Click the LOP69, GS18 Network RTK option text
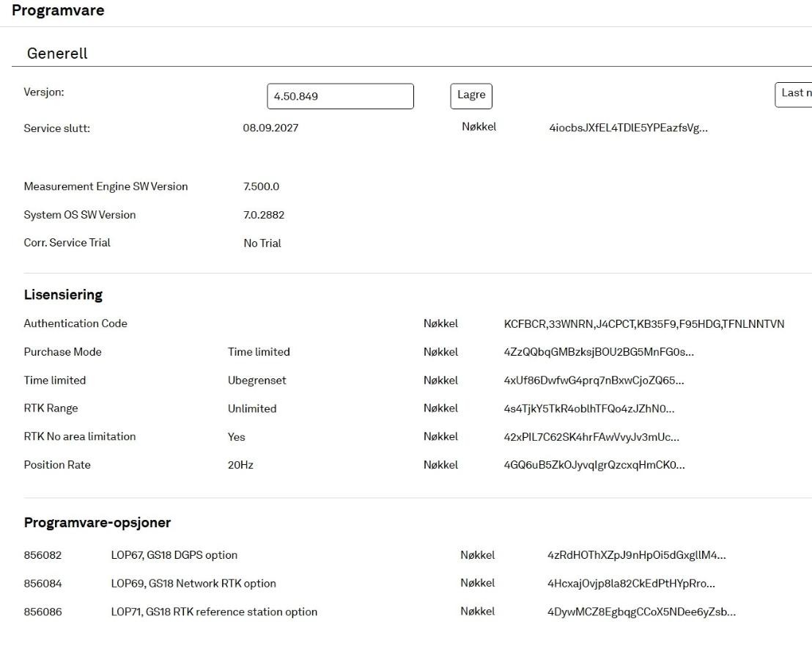The width and height of the screenshot is (812, 660). (193, 584)
